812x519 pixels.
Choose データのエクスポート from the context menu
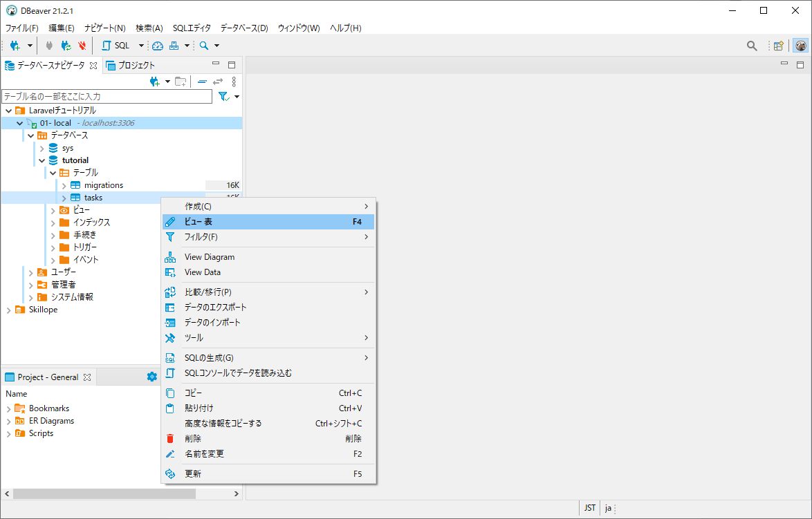pos(268,308)
